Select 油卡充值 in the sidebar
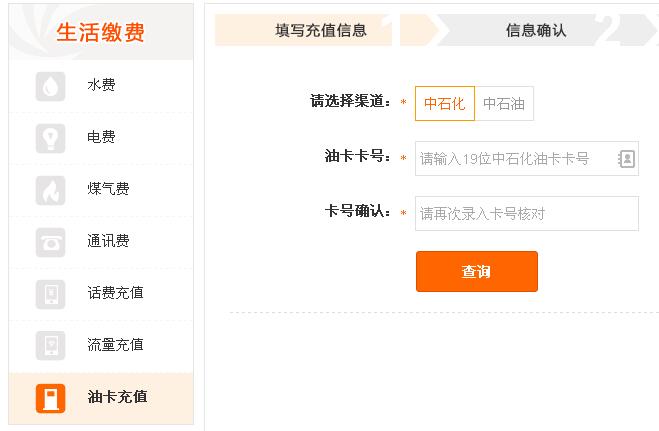This screenshot has height=431, width=659. click(x=101, y=398)
